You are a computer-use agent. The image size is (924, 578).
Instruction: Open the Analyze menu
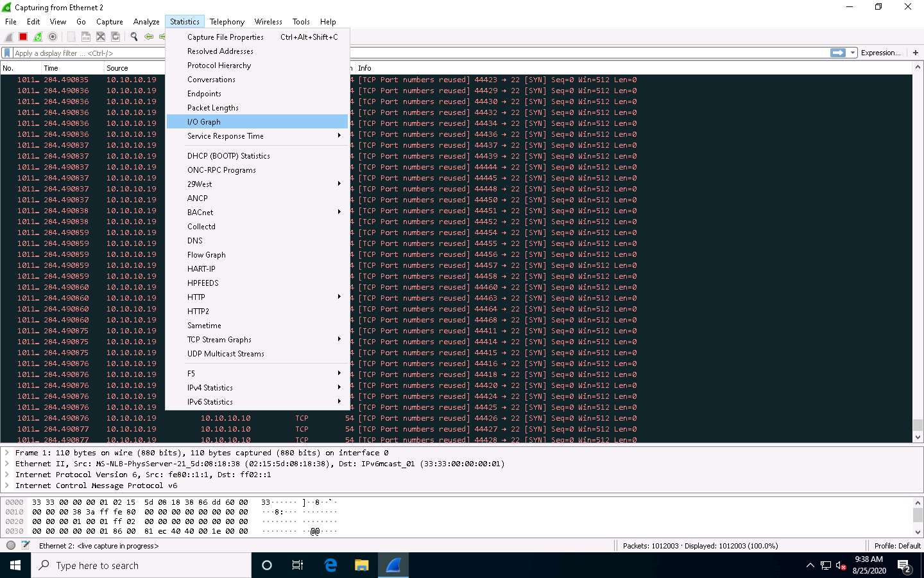point(146,21)
